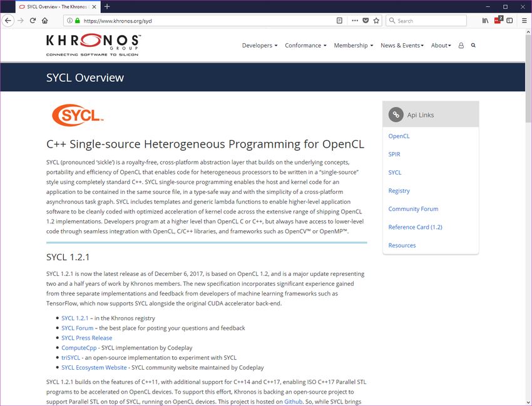Toggle reader view in address bar
Screen dimensions: 532x406
tap(339, 21)
